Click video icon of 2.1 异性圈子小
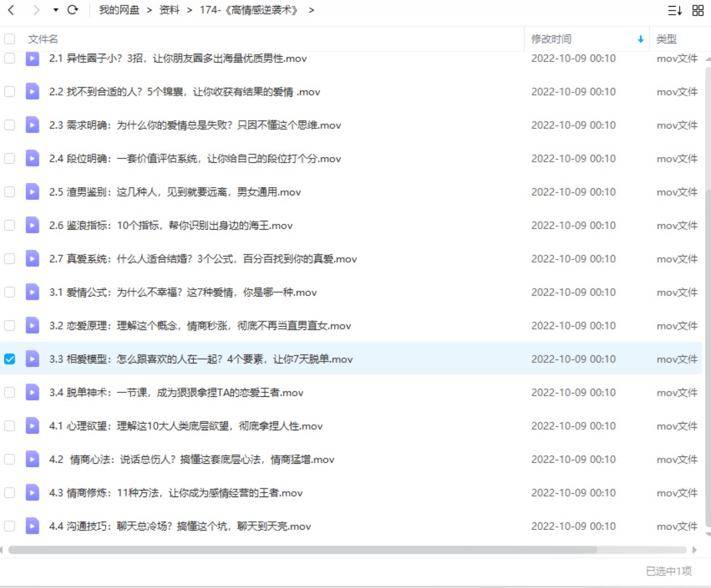 32,58
